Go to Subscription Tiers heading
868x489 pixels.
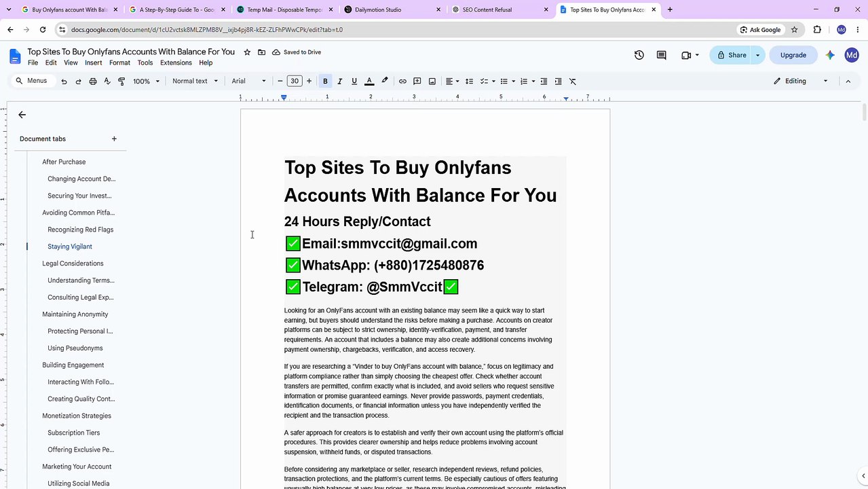(x=73, y=433)
